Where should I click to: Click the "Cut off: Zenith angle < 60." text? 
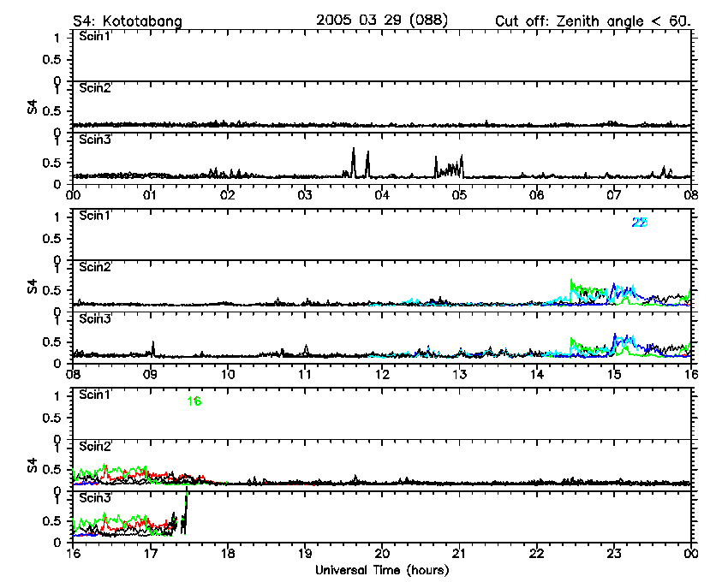pyautogui.click(x=593, y=21)
